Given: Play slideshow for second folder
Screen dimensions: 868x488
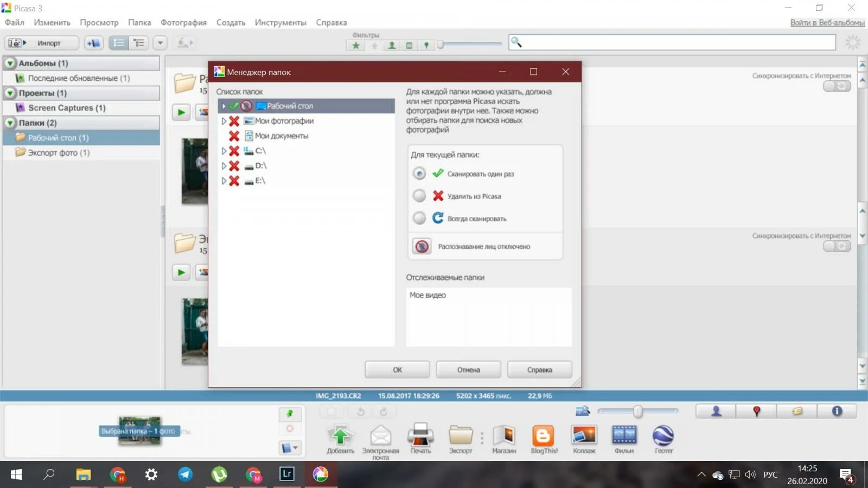Looking at the screenshot, I should [181, 272].
